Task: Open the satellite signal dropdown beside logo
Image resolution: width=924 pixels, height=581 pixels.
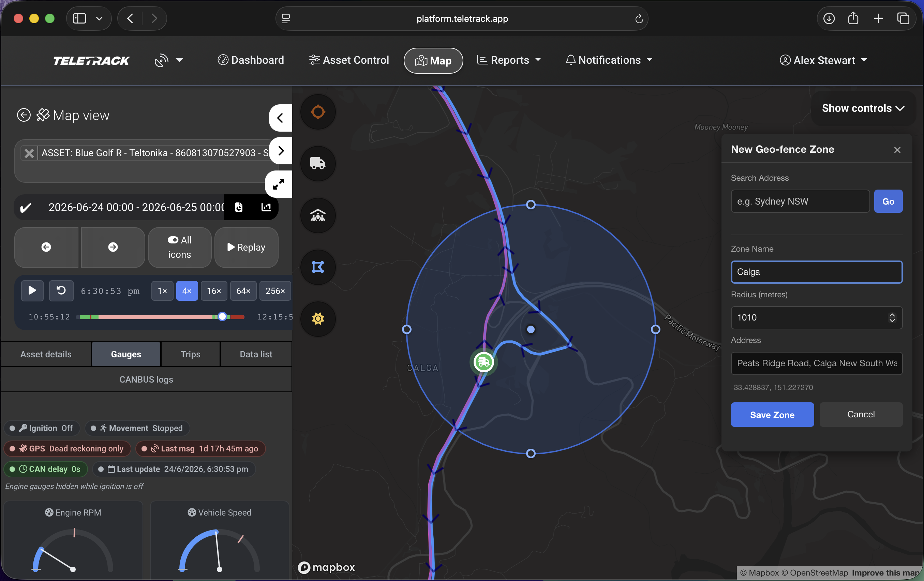Action: pyautogui.click(x=169, y=60)
